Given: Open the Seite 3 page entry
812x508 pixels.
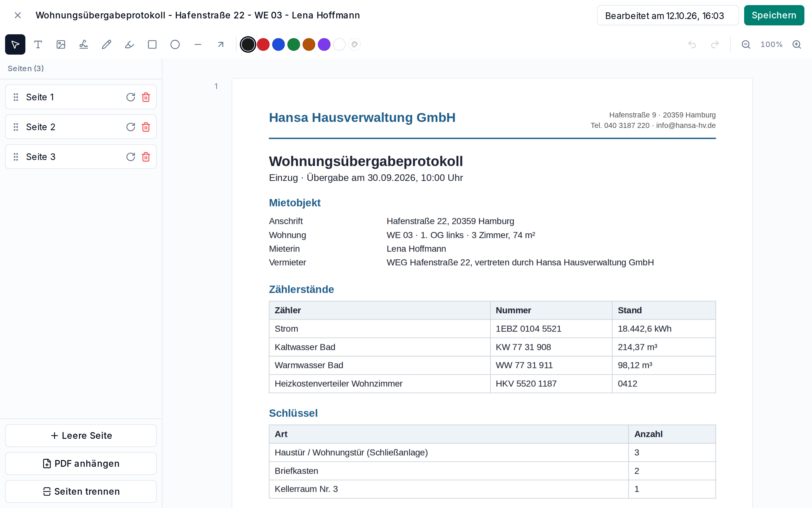Looking at the screenshot, I should coord(81,157).
